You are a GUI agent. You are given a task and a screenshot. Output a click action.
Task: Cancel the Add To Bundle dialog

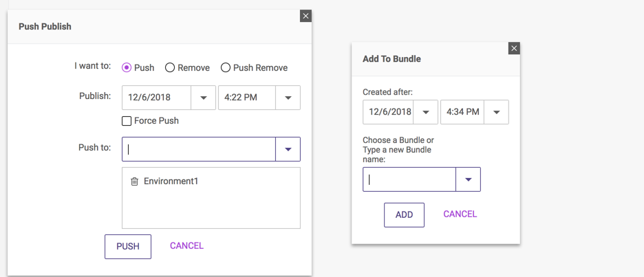460,214
